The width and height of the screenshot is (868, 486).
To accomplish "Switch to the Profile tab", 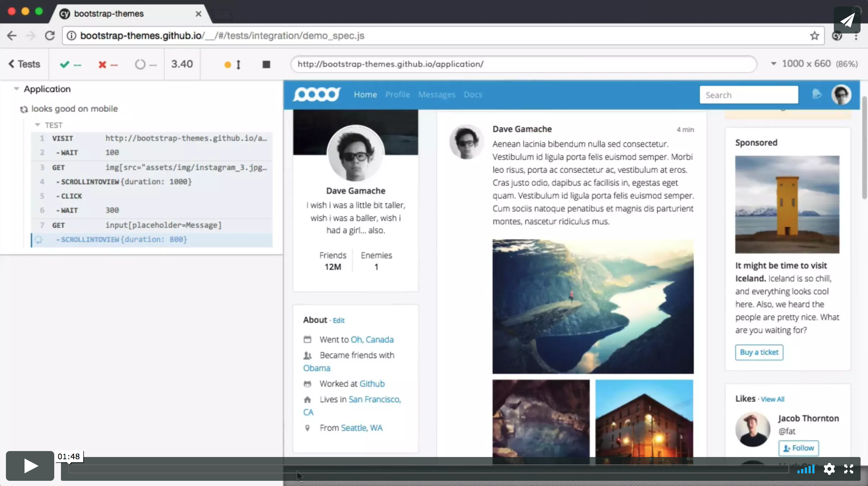I will (397, 94).
